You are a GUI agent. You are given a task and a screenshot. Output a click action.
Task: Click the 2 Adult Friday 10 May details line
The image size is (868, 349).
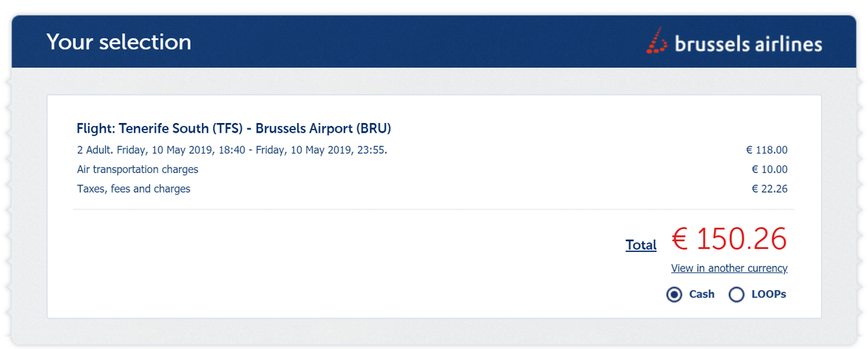click(237, 151)
